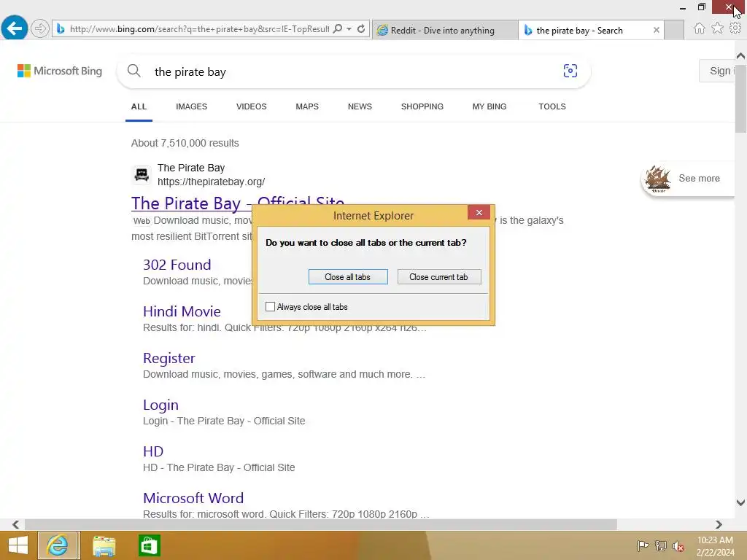This screenshot has width=747, height=560.
Task: Click the Home icon in the IE toolbar
Action: 700,28
